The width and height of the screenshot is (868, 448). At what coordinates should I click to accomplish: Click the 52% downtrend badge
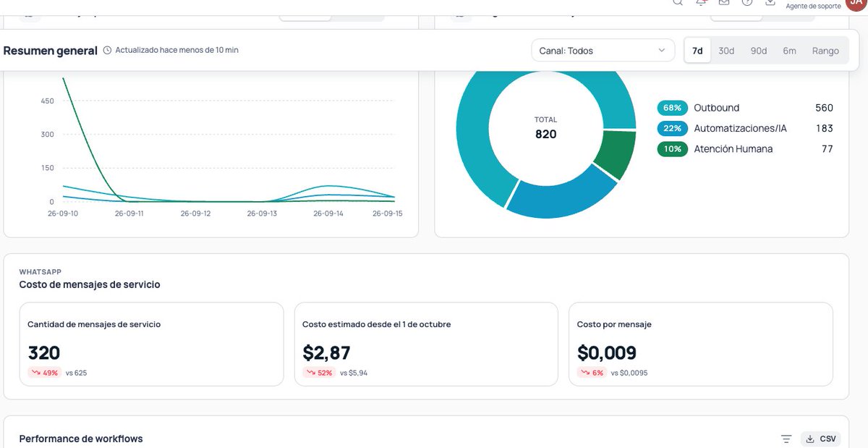319,373
